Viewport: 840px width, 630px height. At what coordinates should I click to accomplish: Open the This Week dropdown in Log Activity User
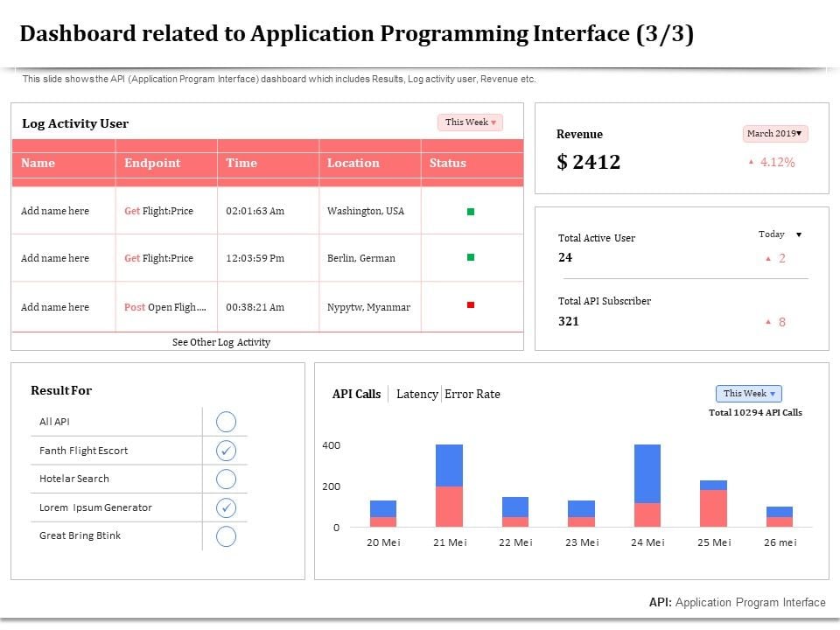coord(470,122)
